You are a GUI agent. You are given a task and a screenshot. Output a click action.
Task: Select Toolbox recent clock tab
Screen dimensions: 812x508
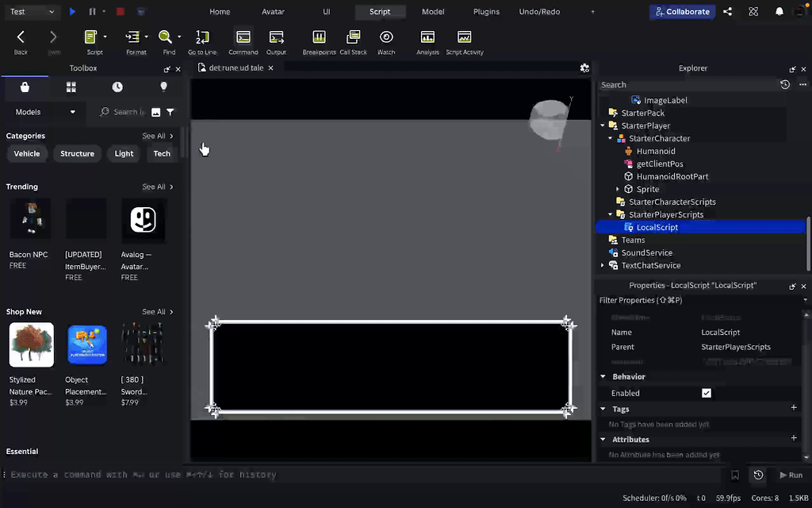tap(117, 87)
